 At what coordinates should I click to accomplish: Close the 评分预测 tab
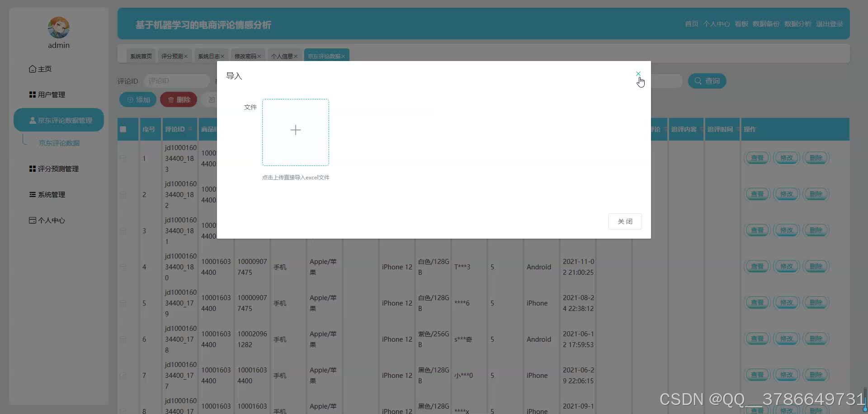pos(186,56)
